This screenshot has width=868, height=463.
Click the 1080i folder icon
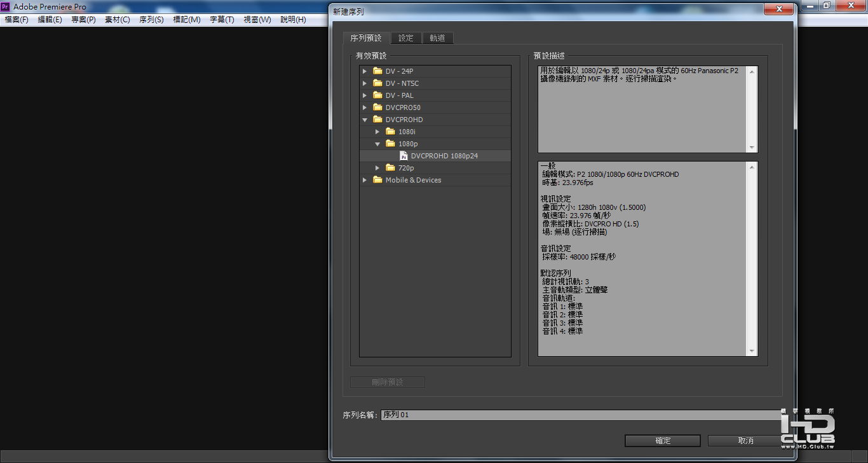390,132
